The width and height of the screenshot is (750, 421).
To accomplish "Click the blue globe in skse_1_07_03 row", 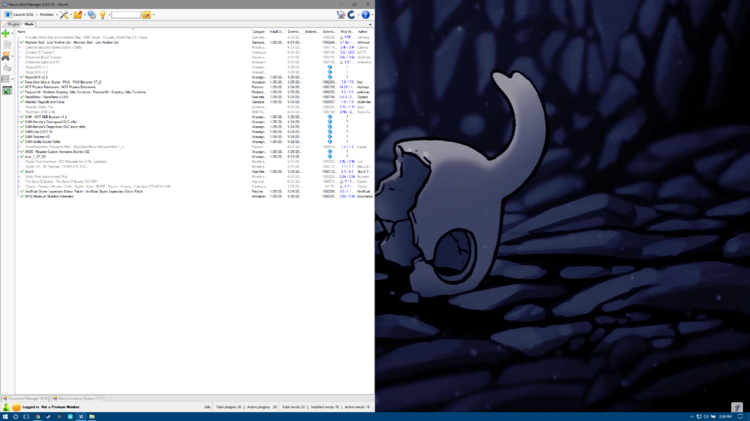I will [x=330, y=156].
